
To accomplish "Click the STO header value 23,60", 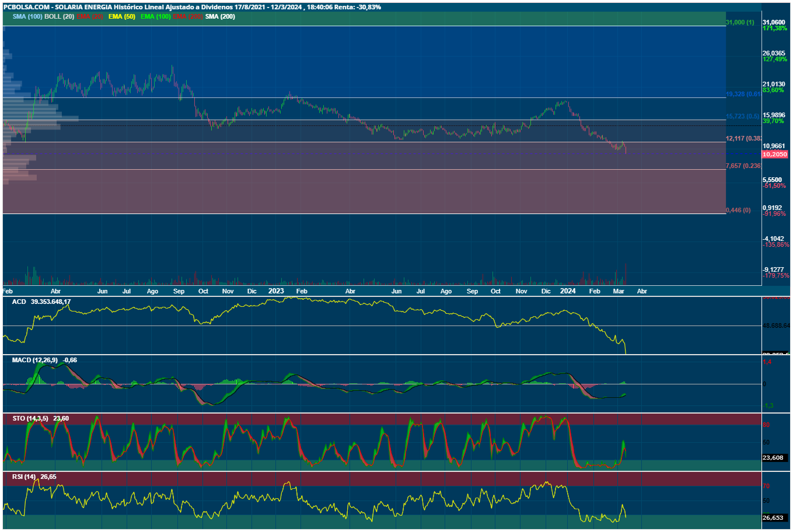I will pos(61,418).
